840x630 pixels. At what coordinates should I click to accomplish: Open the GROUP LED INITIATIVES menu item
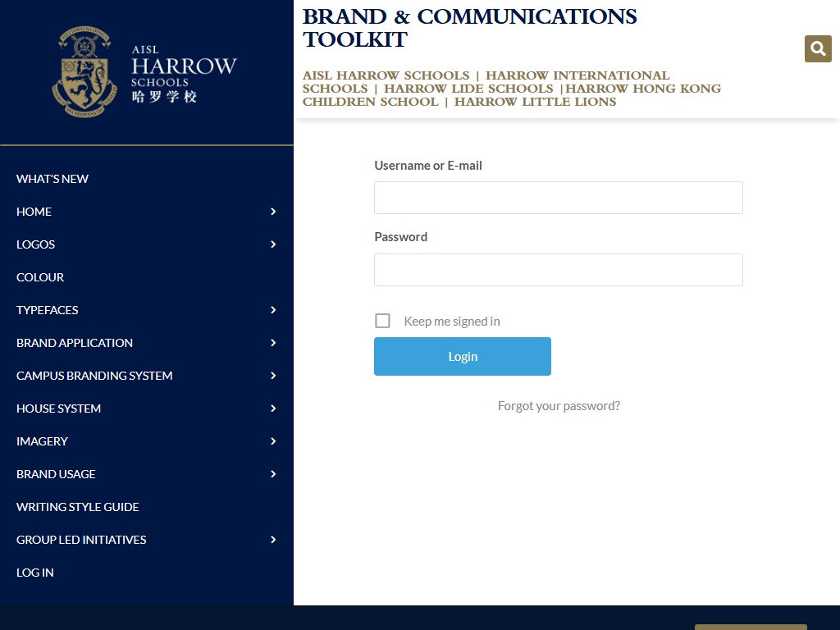[81, 540]
